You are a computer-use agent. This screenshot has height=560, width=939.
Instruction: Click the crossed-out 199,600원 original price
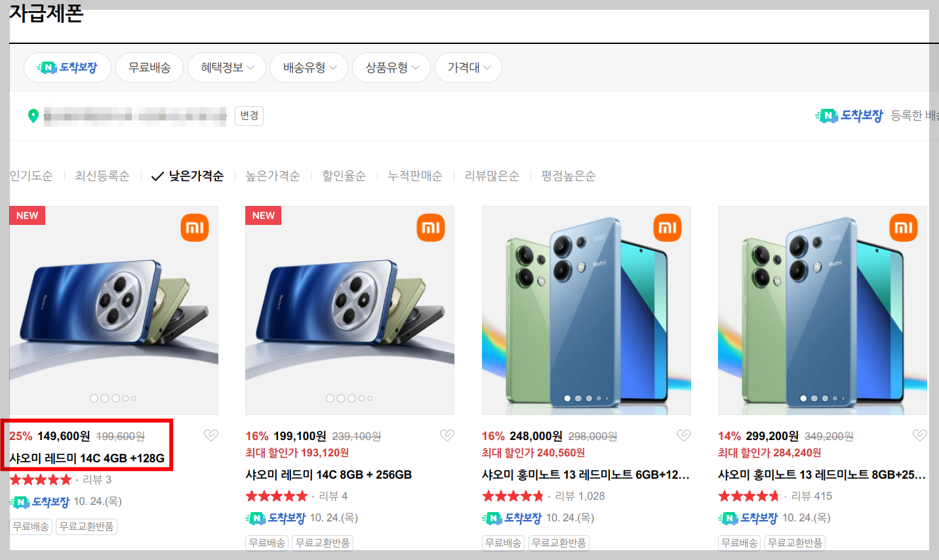[121, 437]
